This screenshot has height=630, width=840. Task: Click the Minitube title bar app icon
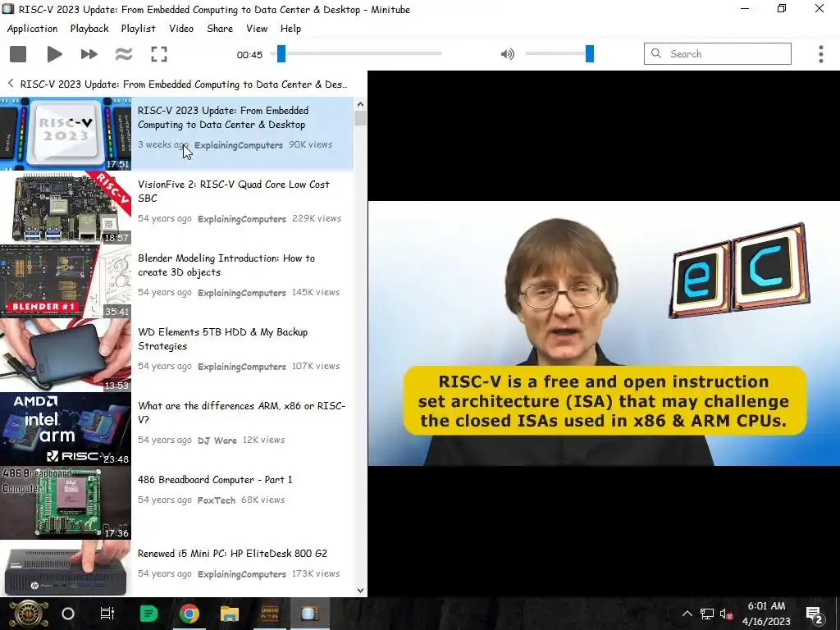pos(8,9)
